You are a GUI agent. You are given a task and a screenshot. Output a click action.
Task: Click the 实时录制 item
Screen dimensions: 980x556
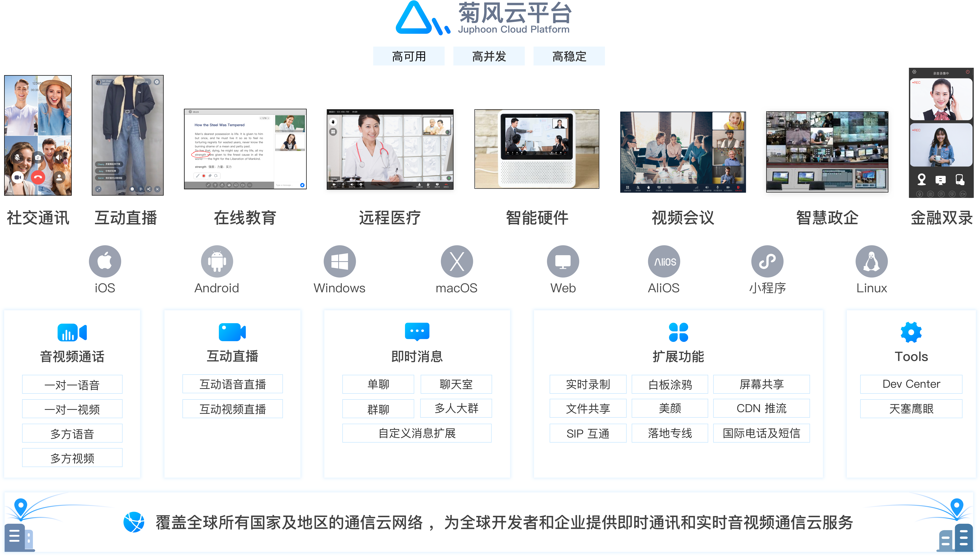(588, 384)
